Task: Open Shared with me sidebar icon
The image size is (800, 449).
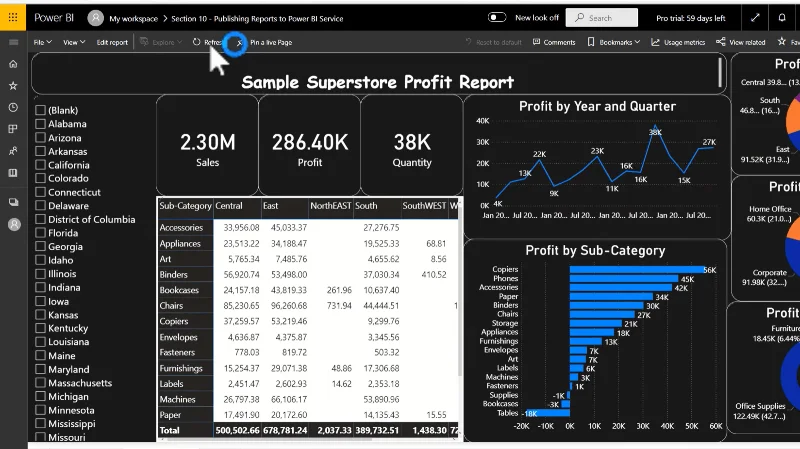Action: click(x=13, y=151)
